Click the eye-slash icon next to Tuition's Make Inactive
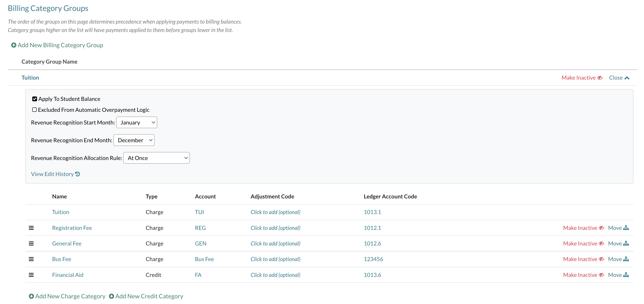This screenshot has width=644, height=304. [x=600, y=77]
